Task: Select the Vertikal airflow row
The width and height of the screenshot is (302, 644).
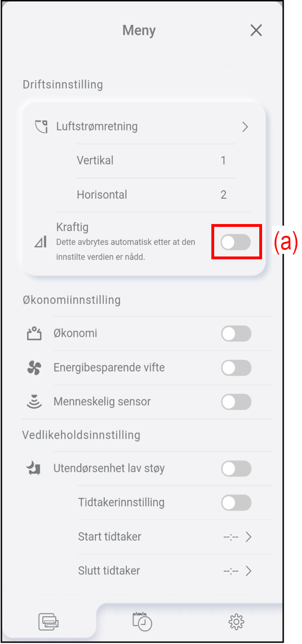Action: (155, 161)
